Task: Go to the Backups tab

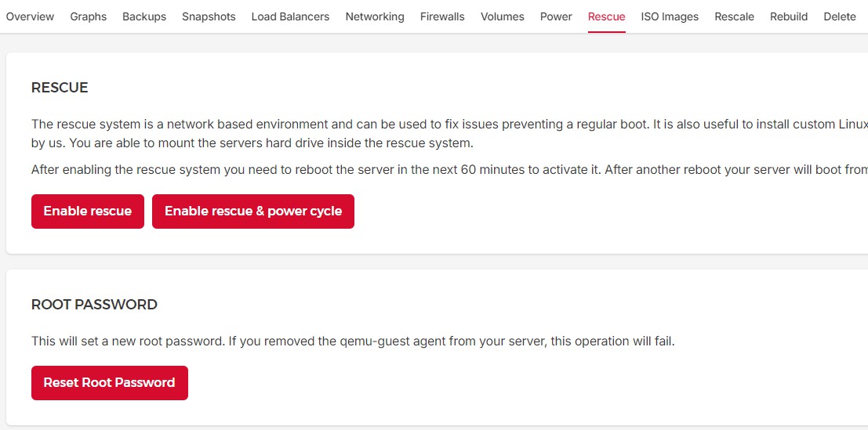Action: 144,16
